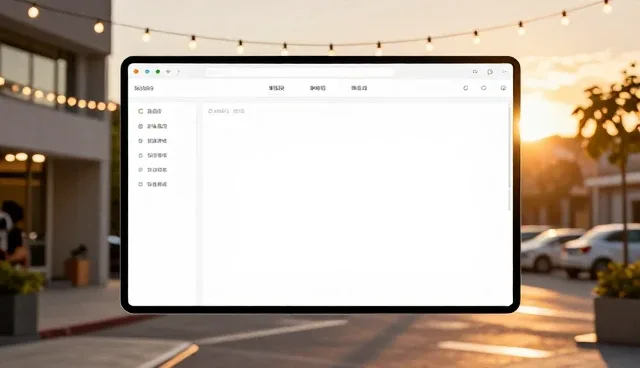Click the green window control dot
Viewport: 640px width, 368px height.
158,72
